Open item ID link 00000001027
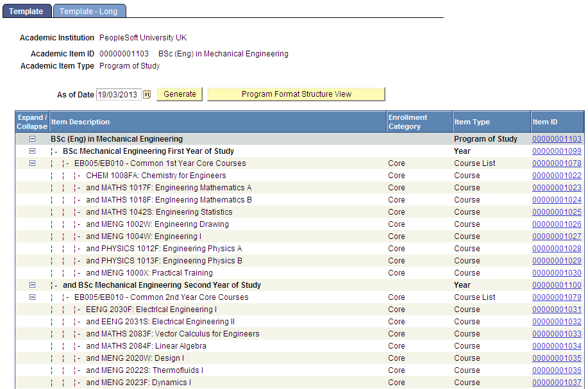The width and height of the screenshot is (588, 389). (x=557, y=236)
